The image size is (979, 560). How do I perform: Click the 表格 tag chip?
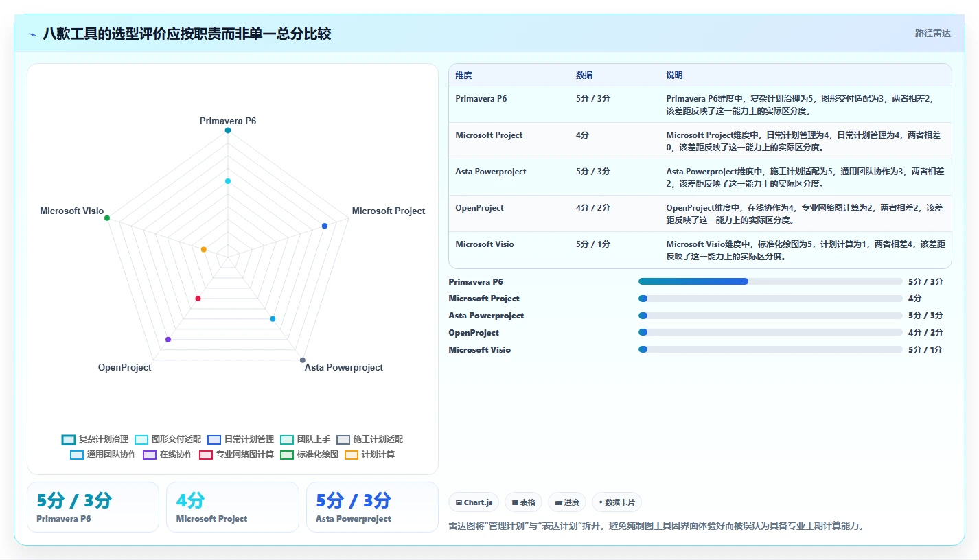[x=524, y=502]
